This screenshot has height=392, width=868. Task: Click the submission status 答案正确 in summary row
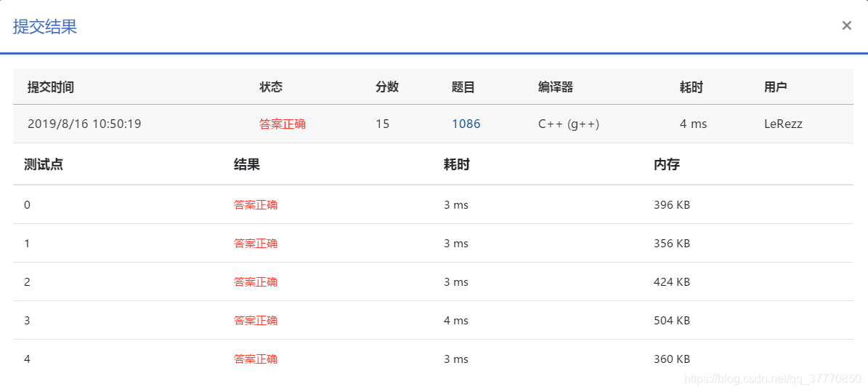point(283,124)
